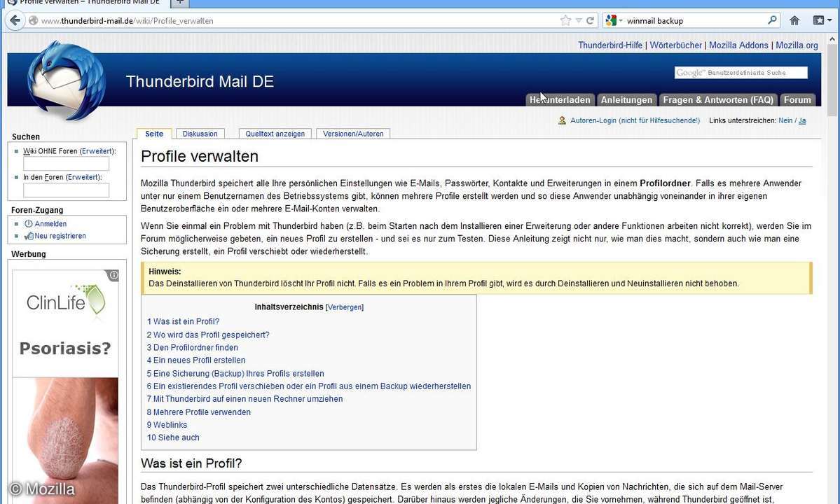This screenshot has width=840, height=504.
Task: Click the 'Was ist ein Profil?' section heading
Action: pos(191,463)
